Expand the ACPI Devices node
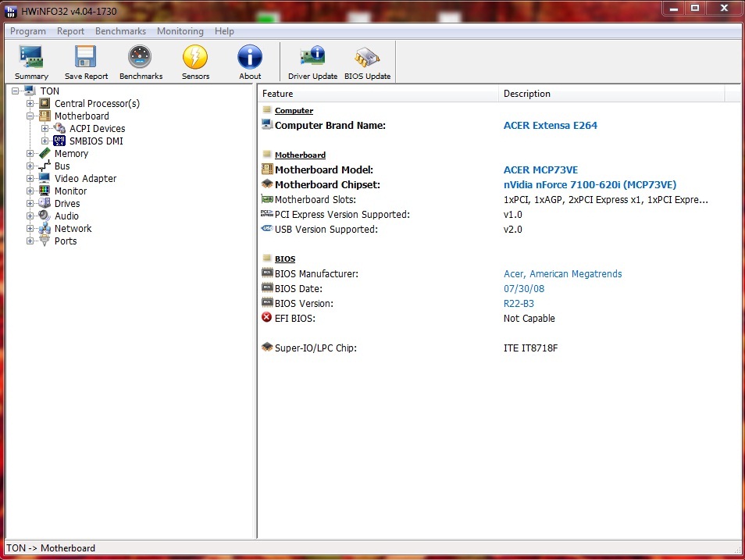The width and height of the screenshot is (745, 560). point(45,128)
